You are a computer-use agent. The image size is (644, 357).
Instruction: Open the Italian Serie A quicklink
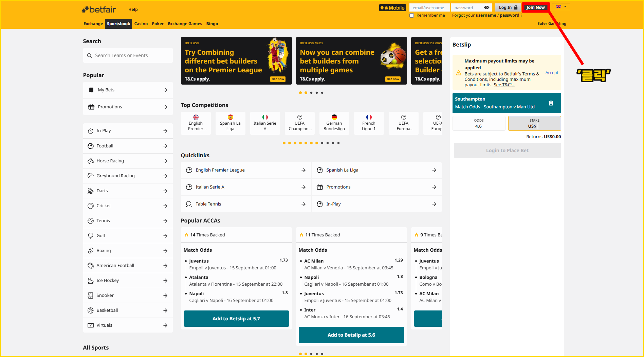[x=246, y=187]
